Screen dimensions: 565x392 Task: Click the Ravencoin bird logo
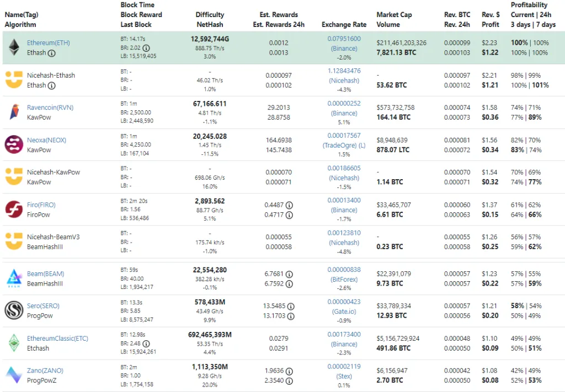[x=14, y=112]
